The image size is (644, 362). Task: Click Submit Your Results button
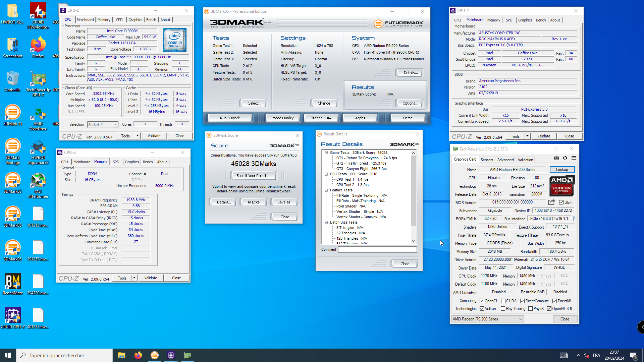254,176
